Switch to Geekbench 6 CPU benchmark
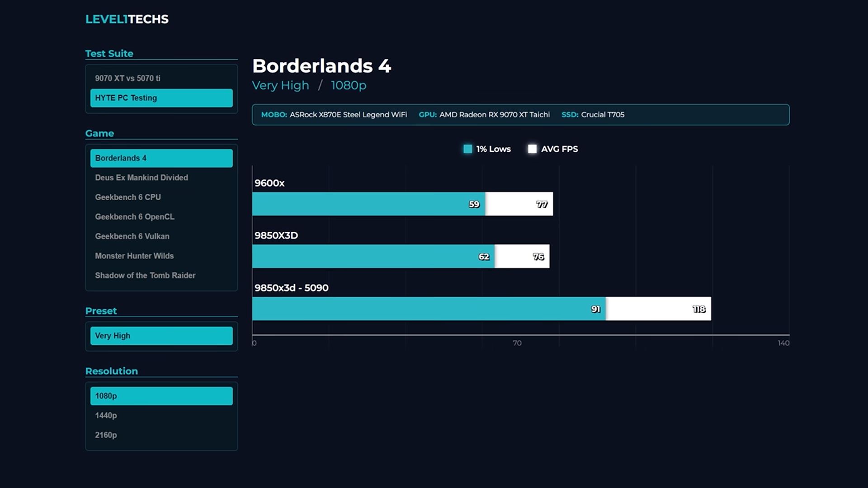Viewport: 868px width, 488px height. (x=127, y=197)
